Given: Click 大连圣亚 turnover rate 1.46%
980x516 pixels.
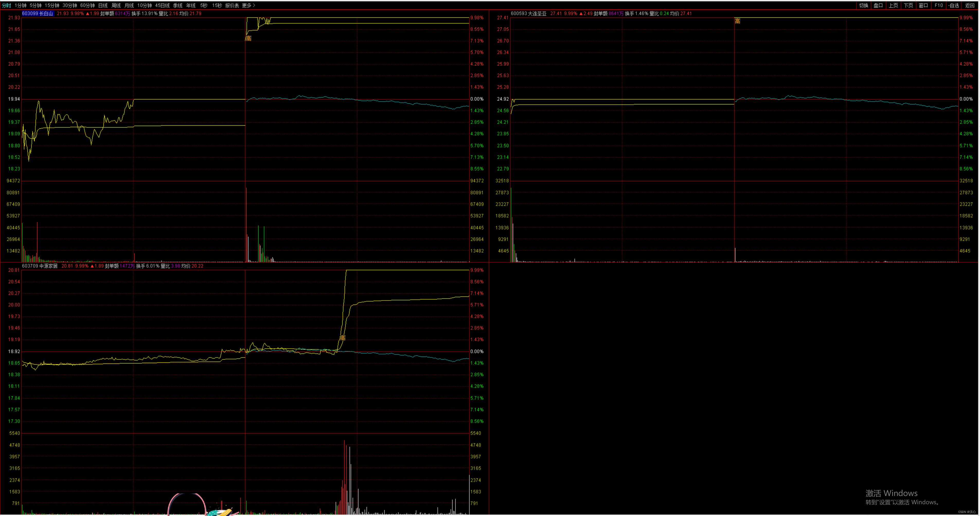Looking at the screenshot, I should [x=642, y=13].
